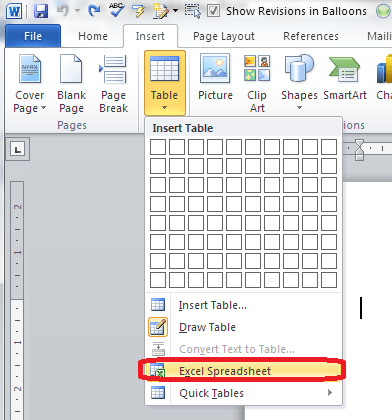Select Draw Table option
392x420 pixels.
(243, 327)
